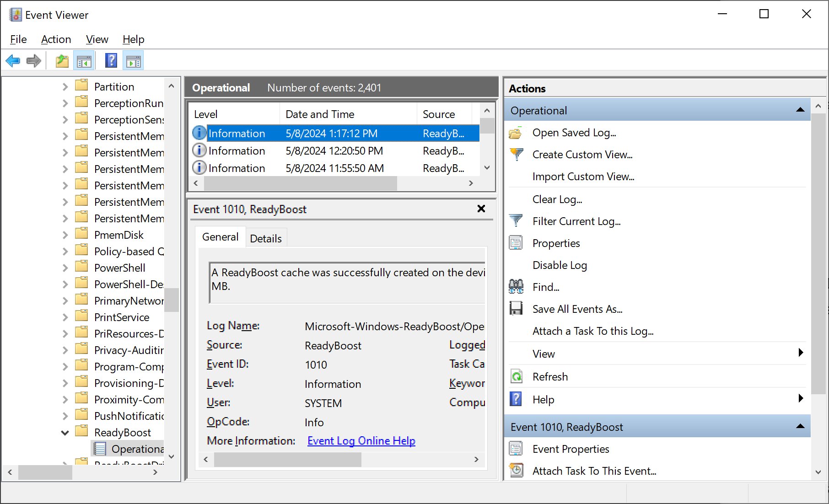
Task: Click the blue Help toolbar icon
Action: (111, 61)
